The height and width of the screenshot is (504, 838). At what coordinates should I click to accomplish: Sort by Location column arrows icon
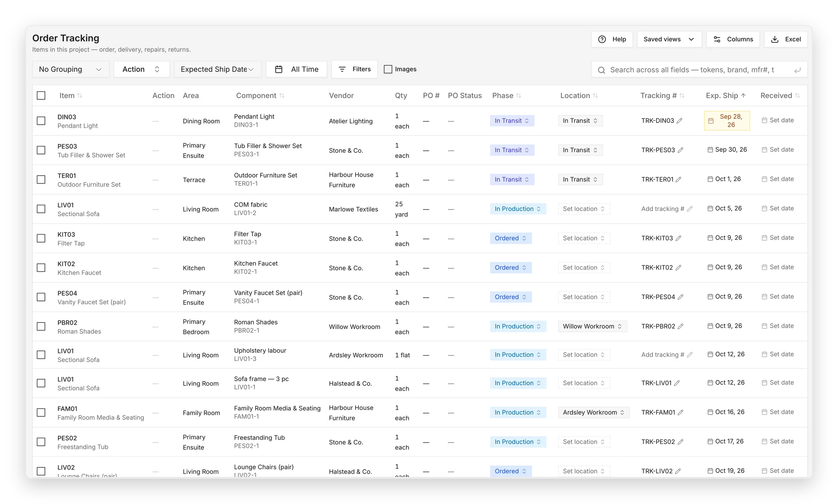click(x=595, y=96)
